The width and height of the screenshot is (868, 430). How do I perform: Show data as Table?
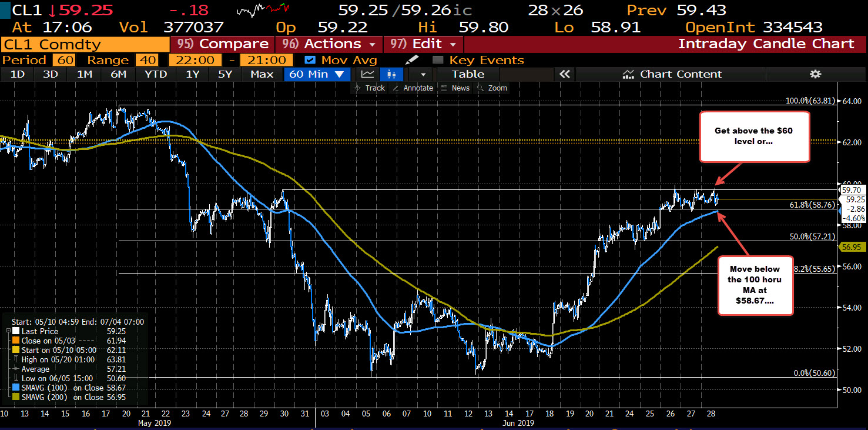(468, 74)
